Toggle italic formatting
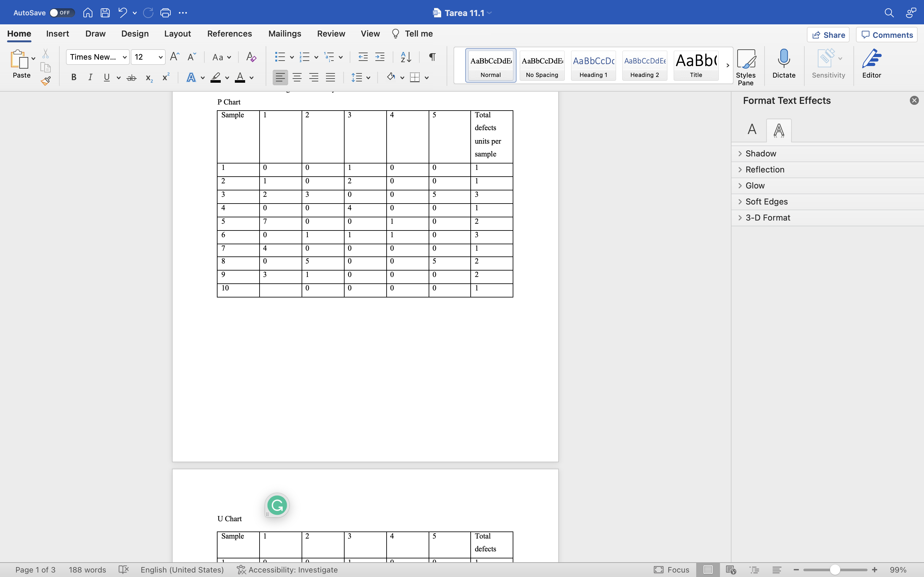924x577 pixels. 90,78
